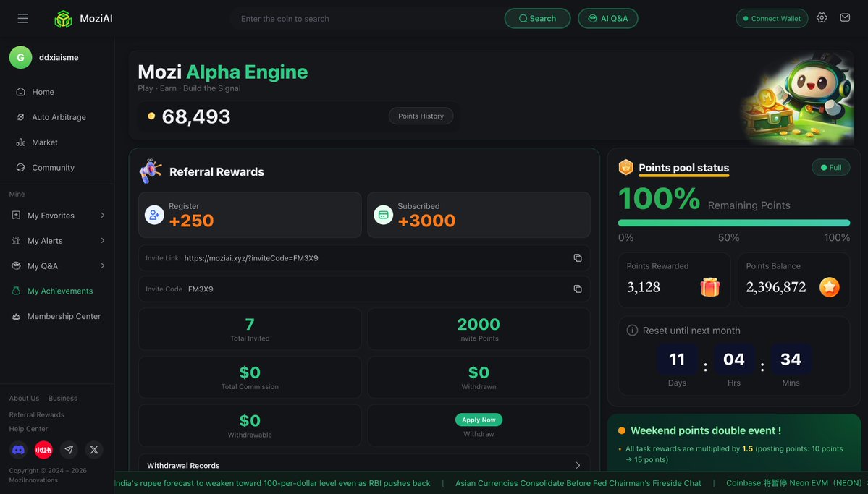Expand Withdrawal Records row arrow

coord(578,465)
